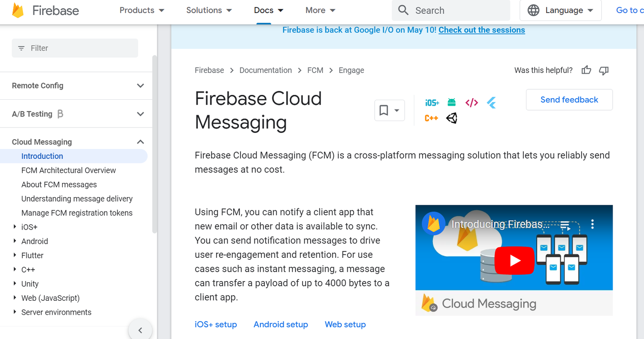Open the Language dropdown
The width and height of the screenshot is (644, 339).
coord(560,10)
